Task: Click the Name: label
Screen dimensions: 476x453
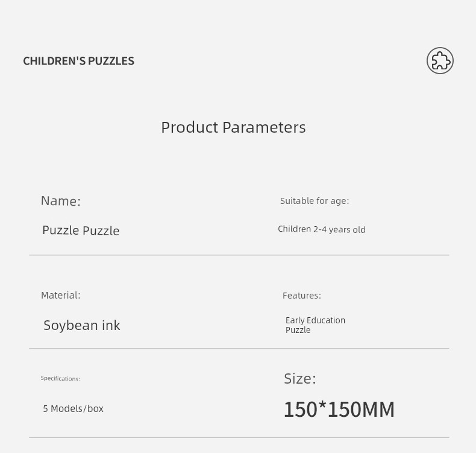Action: pos(61,201)
